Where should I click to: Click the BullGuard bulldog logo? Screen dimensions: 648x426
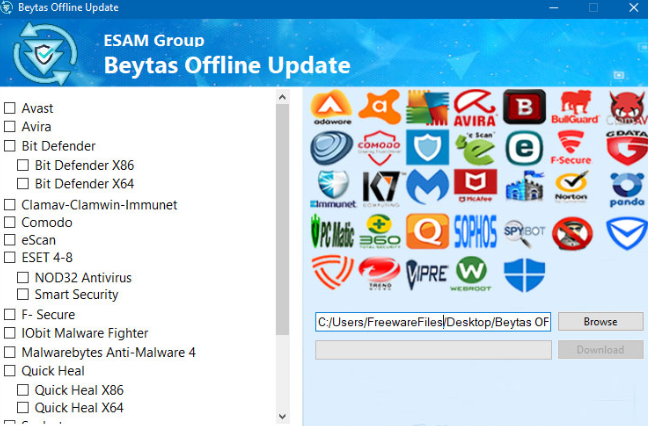[575, 107]
